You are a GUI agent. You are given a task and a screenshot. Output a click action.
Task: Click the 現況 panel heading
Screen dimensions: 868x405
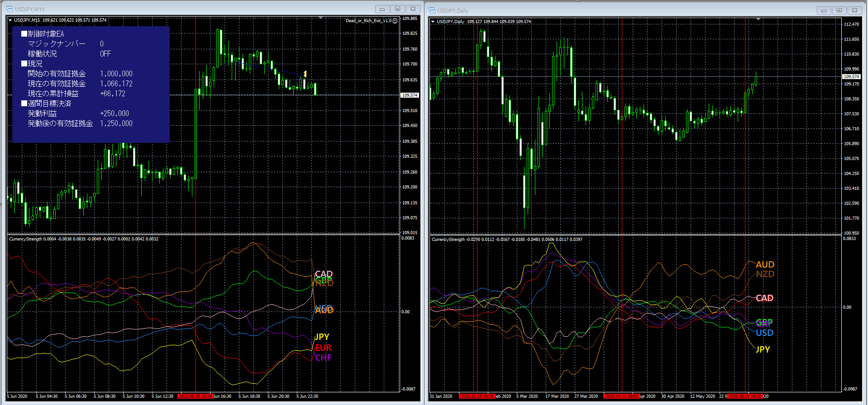(x=32, y=64)
